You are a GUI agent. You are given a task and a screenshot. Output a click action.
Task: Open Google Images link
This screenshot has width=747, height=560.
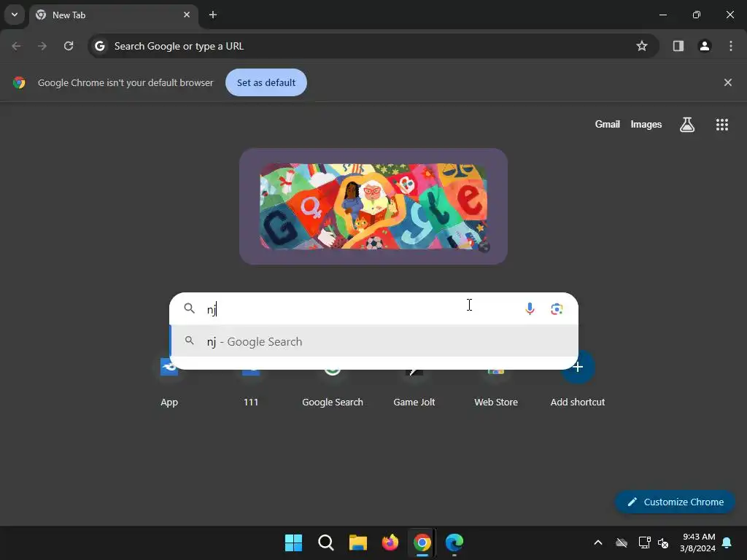point(646,124)
